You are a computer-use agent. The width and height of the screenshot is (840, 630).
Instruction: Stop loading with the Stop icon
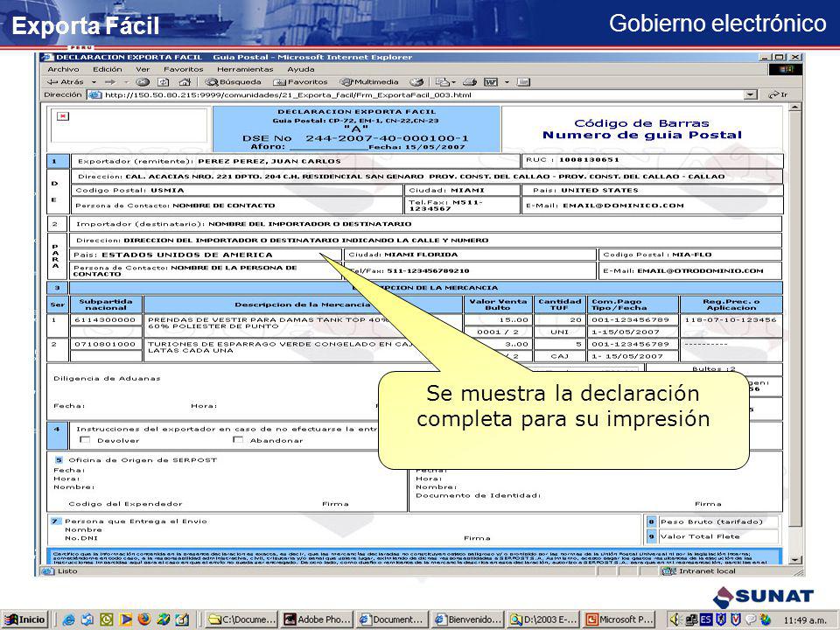pos(143,82)
